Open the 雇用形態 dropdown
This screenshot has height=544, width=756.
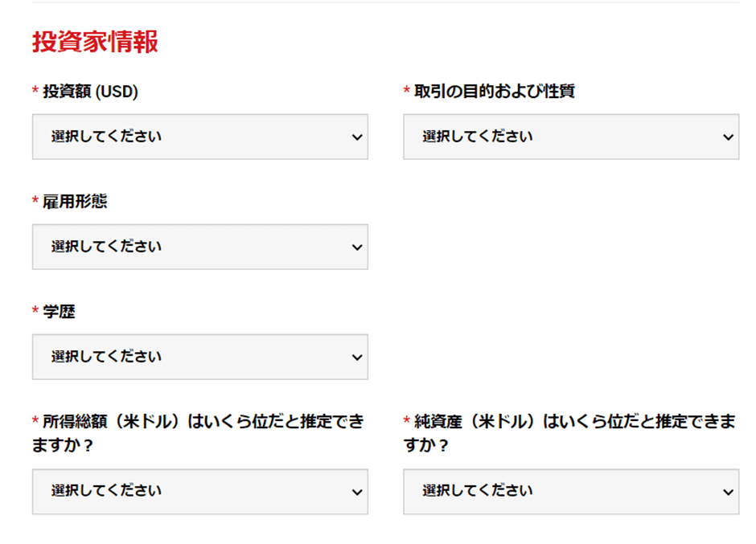200,247
